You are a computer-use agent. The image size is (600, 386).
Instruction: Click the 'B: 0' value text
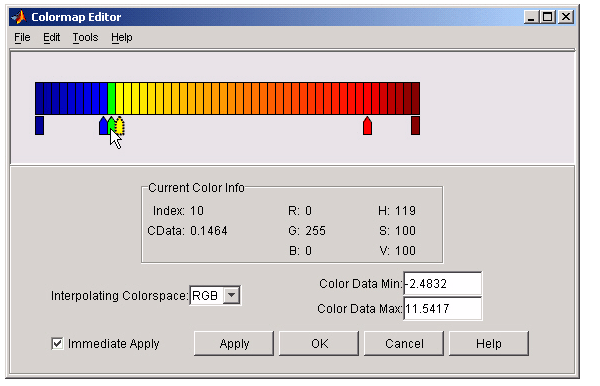(300, 251)
